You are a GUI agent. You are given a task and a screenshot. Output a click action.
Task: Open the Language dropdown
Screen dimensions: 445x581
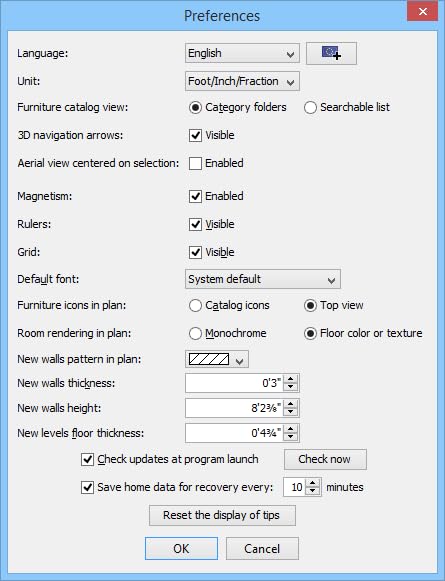242,53
